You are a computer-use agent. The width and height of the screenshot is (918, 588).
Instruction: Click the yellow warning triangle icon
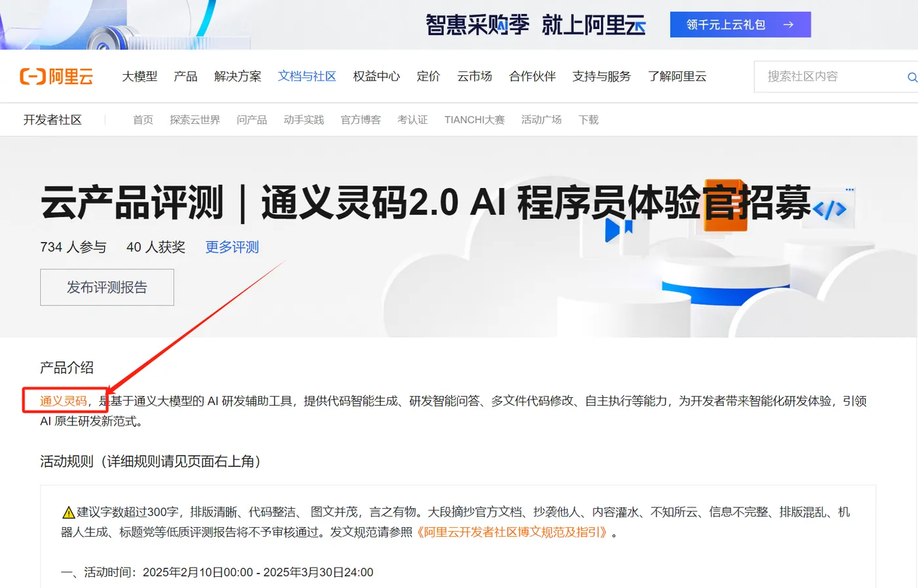click(x=68, y=512)
